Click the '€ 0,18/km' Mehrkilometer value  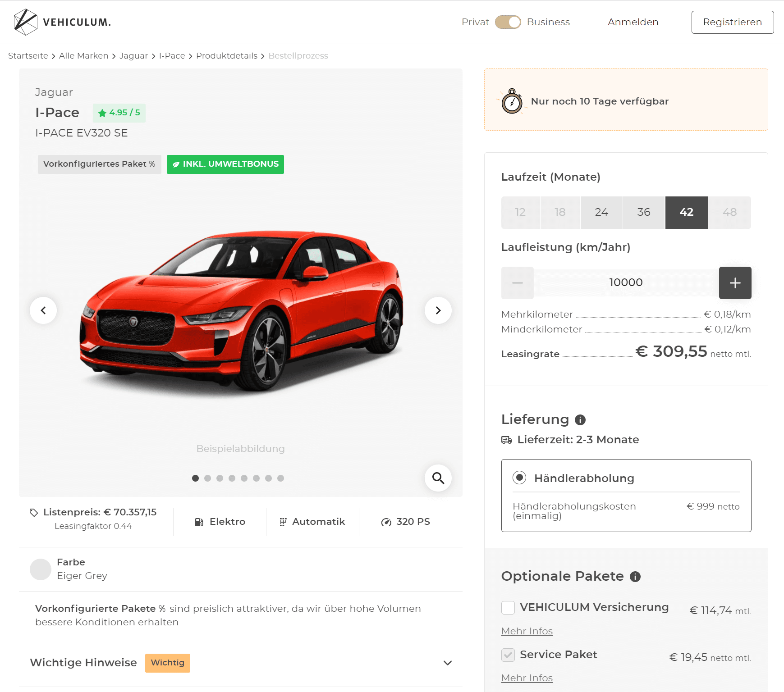click(x=727, y=314)
